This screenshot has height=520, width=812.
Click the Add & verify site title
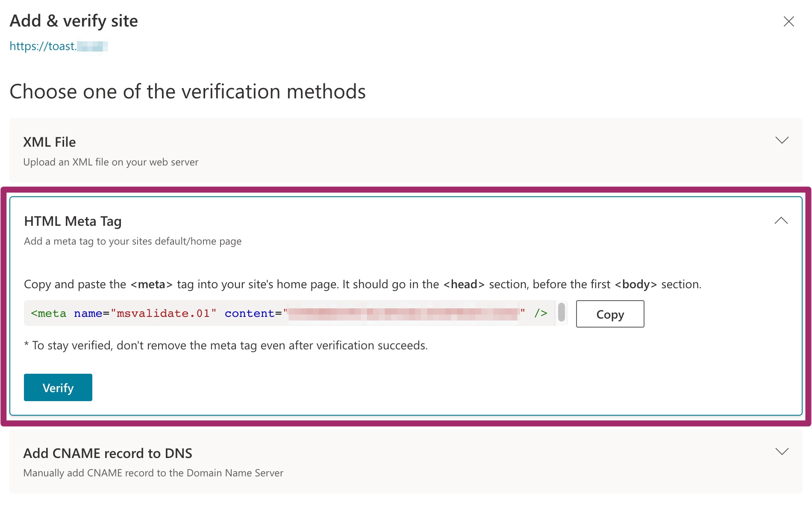click(74, 20)
